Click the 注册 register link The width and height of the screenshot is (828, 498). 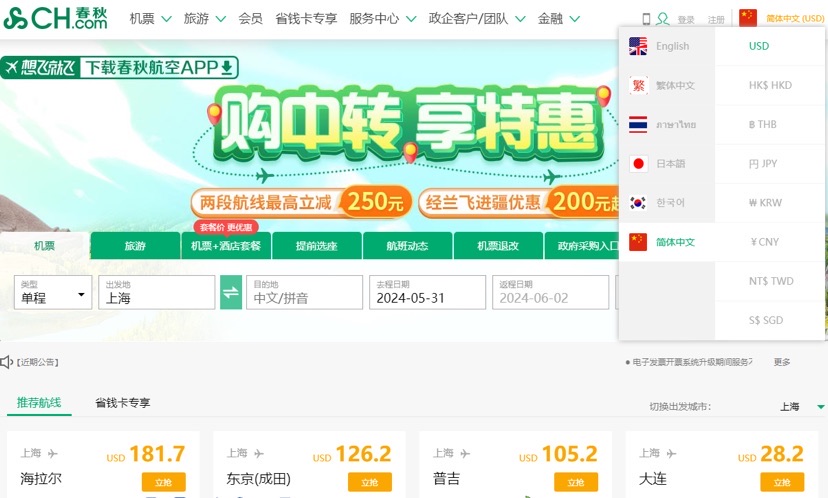(716, 20)
